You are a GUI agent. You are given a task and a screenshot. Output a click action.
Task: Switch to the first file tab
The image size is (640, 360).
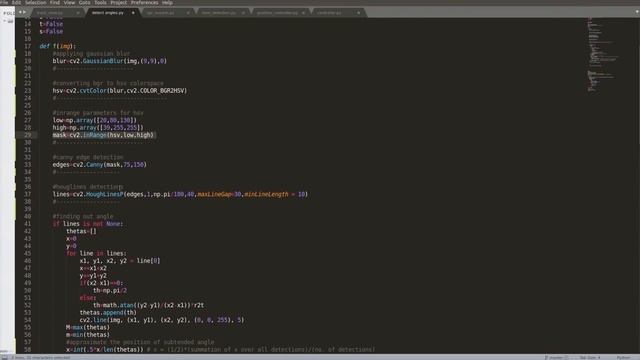click(57, 13)
